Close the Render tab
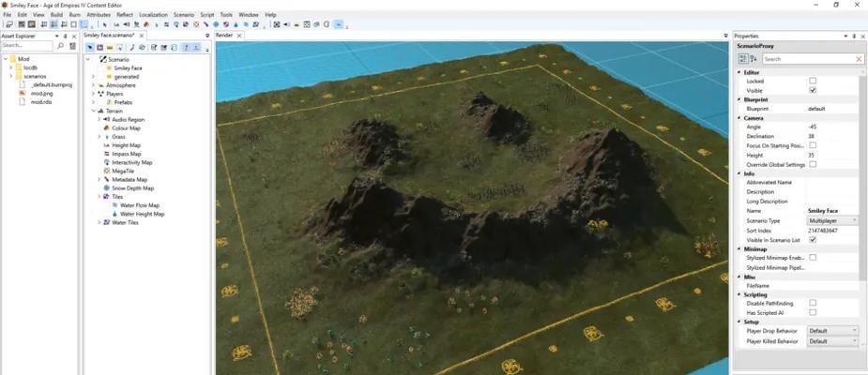Screen dimensions: 868x375 pos(239,36)
